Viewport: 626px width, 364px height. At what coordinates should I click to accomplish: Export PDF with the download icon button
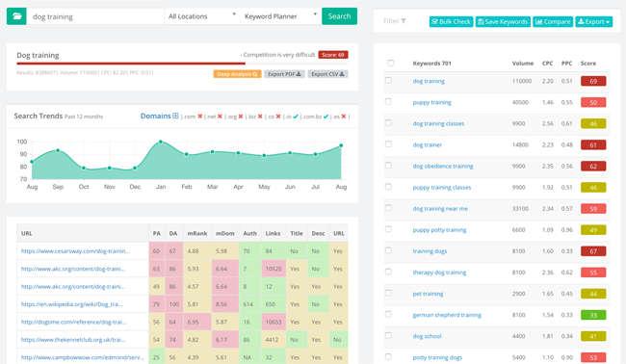[x=284, y=74]
